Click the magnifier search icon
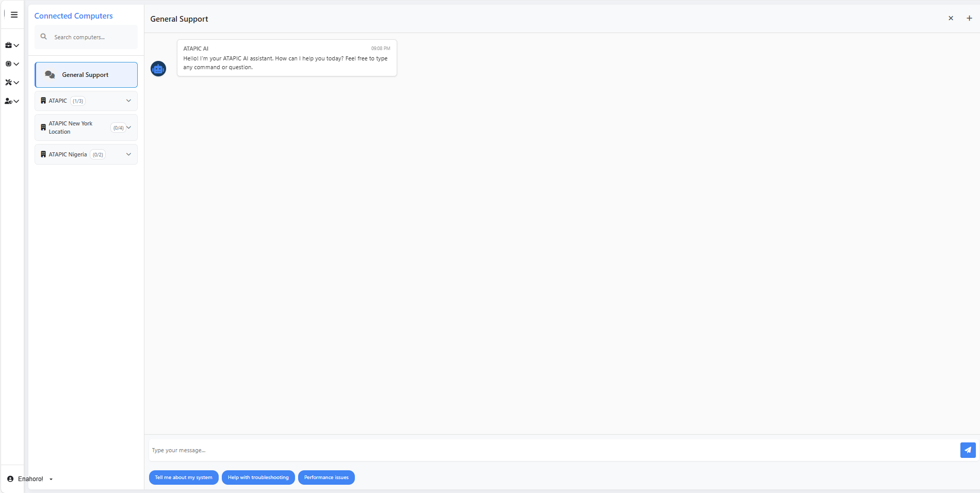Screen dimensions: 980x493 click(44, 37)
